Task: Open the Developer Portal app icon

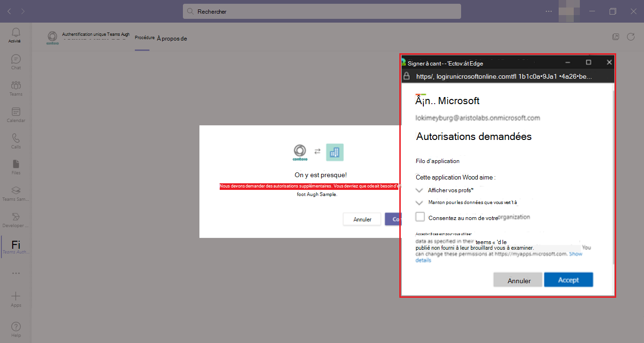Action: coord(16,220)
